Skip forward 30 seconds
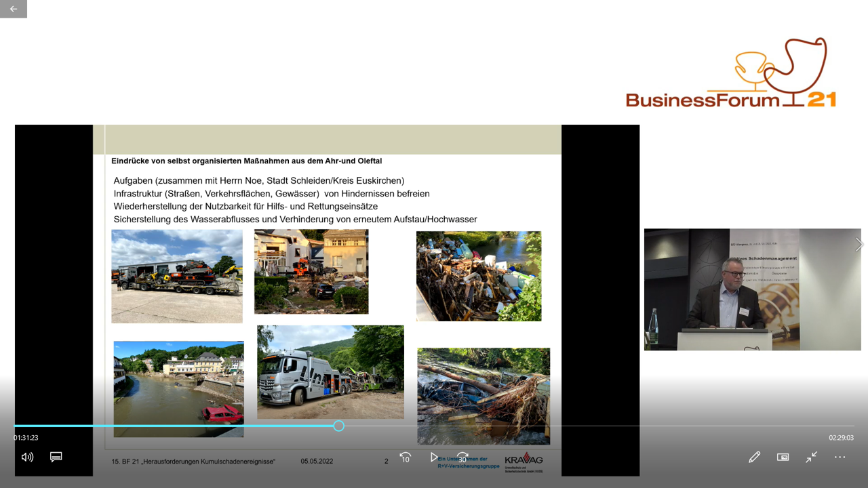 tap(462, 457)
